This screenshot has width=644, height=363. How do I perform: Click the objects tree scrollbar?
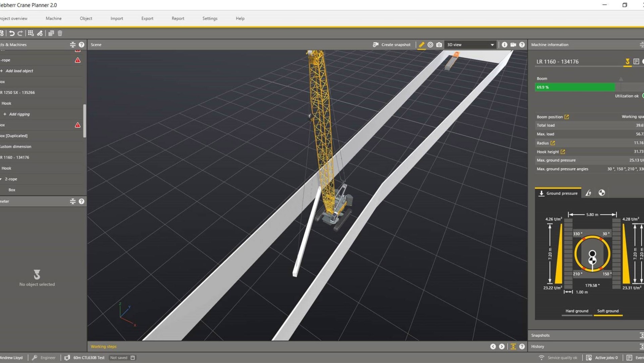pos(85,121)
